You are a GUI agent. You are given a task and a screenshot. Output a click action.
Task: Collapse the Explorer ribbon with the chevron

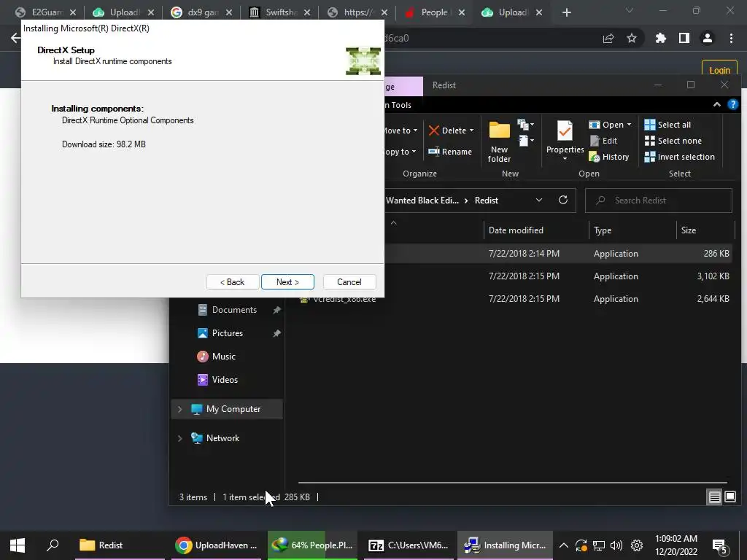point(716,105)
